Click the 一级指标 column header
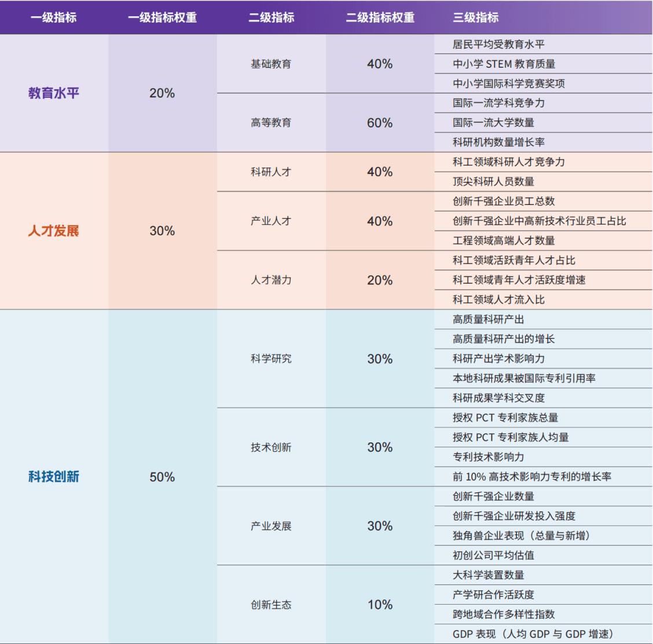Image resolution: width=653 pixels, height=644 pixels. (x=54, y=17)
